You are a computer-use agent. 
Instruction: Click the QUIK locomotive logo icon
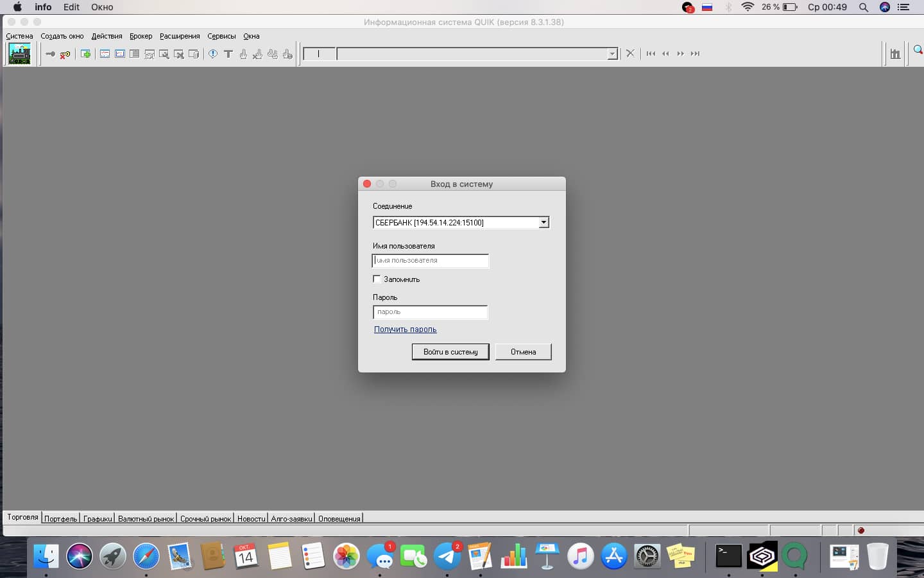[19, 53]
